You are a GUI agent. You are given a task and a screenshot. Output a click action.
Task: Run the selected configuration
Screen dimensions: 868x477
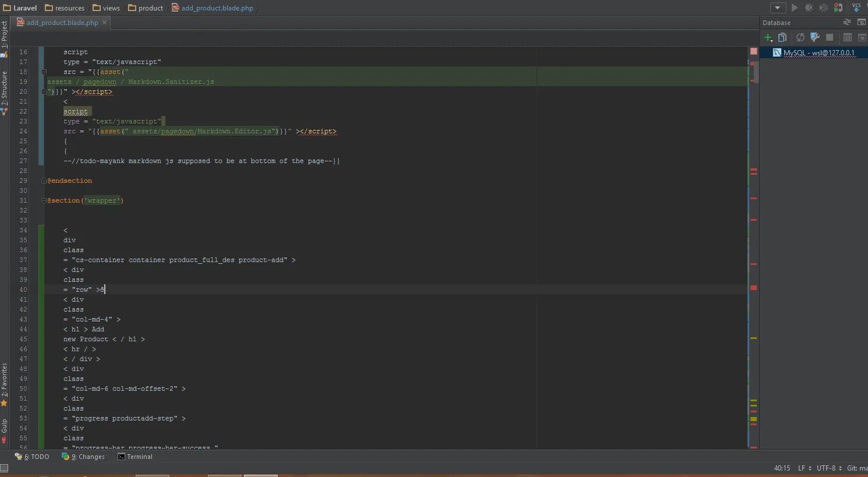(x=795, y=8)
